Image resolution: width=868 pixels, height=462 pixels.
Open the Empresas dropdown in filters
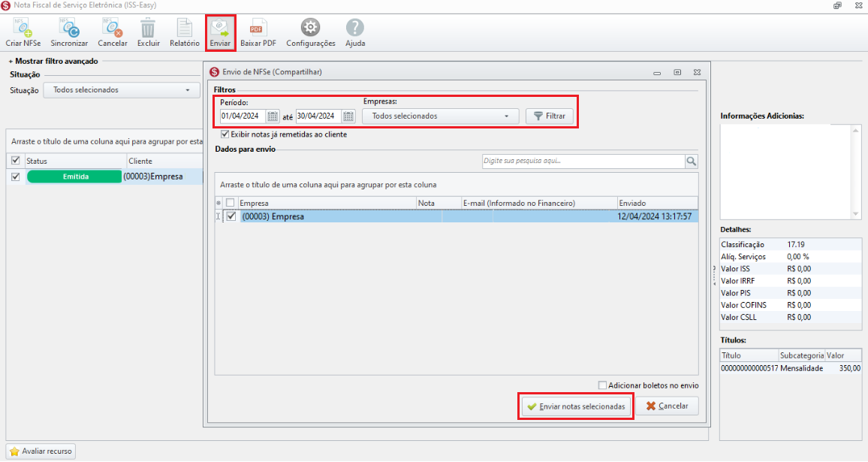click(441, 116)
